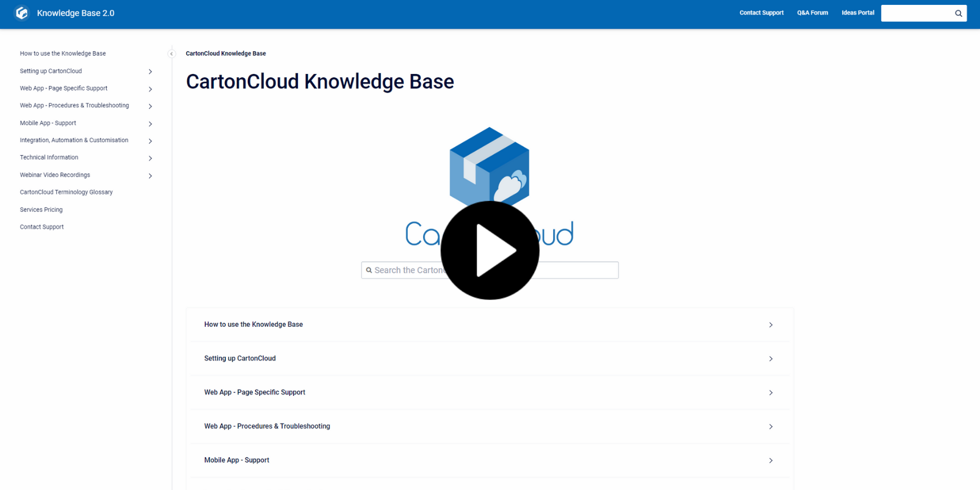The image size is (980, 490).
Task: Expand Setting up CartonCloud in sidebar
Action: pyautogui.click(x=150, y=71)
